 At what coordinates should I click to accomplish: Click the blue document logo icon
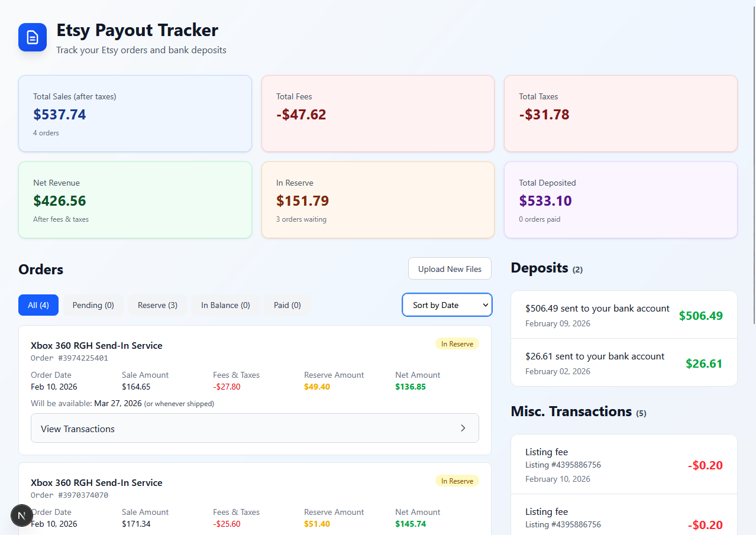33,37
